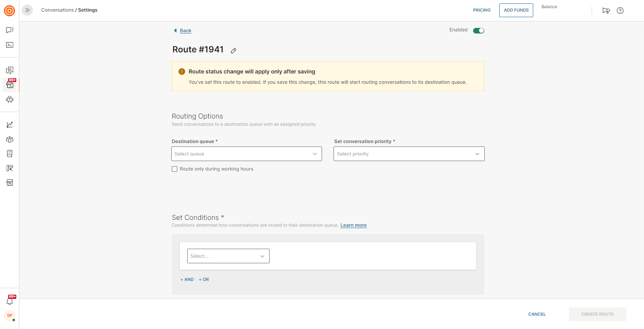The width and height of the screenshot is (644, 329).
Task: Open the notifications bell icon
Action: [9, 301]
